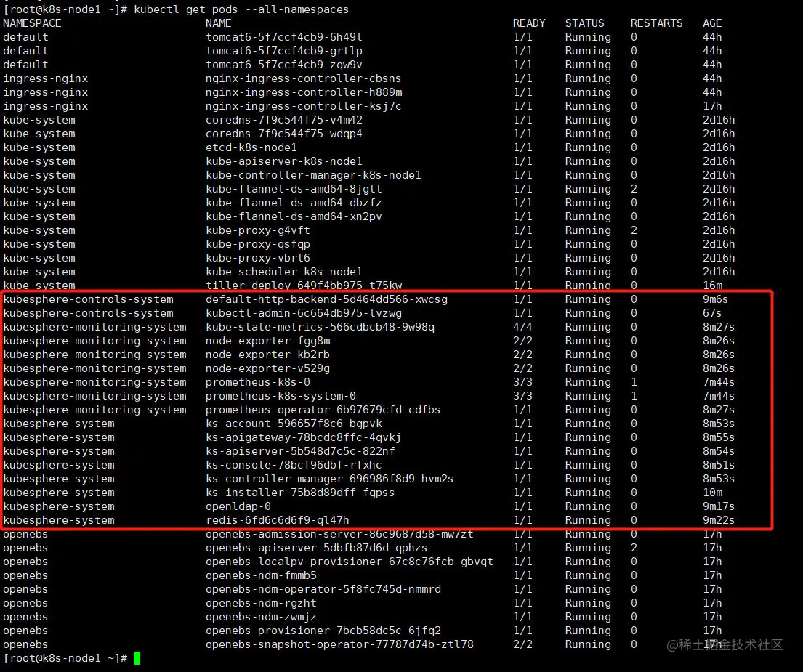The height and width of the screenshot is (672, 803).
Task: Select prometheus-operator-6b97679cfd-cdfbs pod name
Action: [x=323, y=410]
